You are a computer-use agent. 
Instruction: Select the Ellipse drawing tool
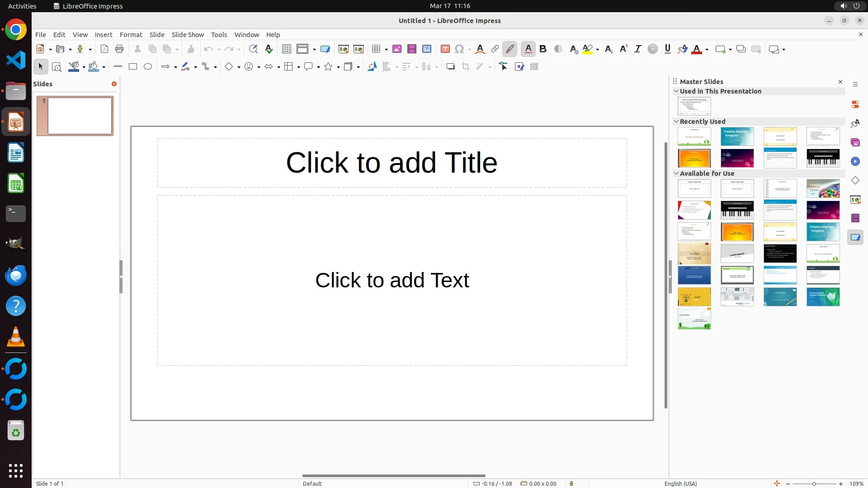click(x=148, y=66)
